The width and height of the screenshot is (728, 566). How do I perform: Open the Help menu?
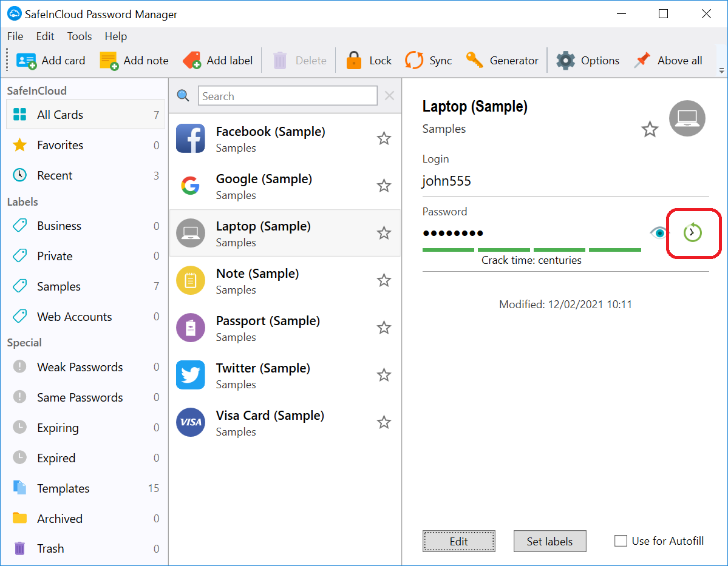click(x=115, y=36)
